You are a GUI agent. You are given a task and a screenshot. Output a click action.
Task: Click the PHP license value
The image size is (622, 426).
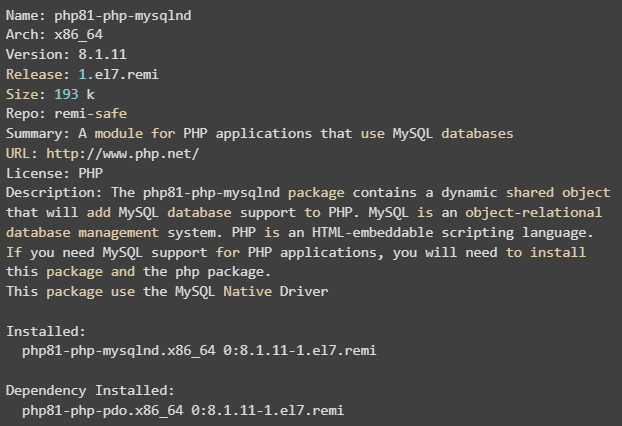pyautogui.click(x=91, y=173)
